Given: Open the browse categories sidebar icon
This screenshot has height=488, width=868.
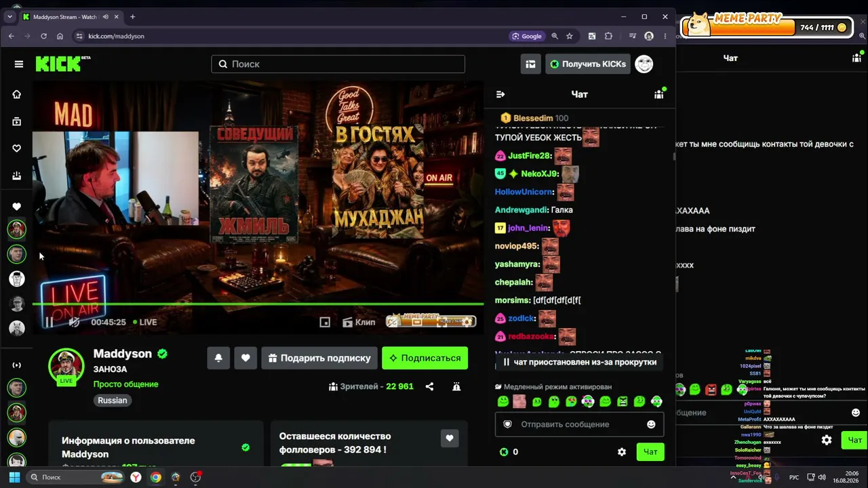Looking at the screenshot, I should tap(17, 121).
